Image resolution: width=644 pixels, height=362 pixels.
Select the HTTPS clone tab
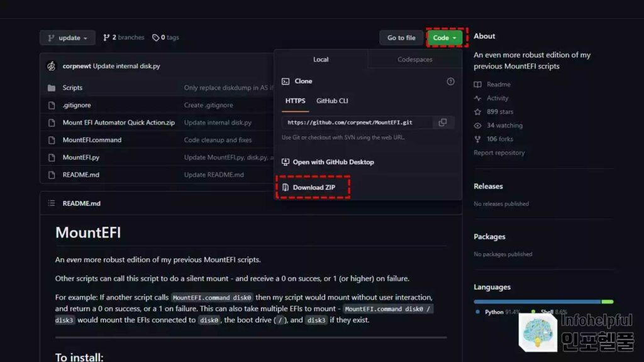[x=296, y=101]
